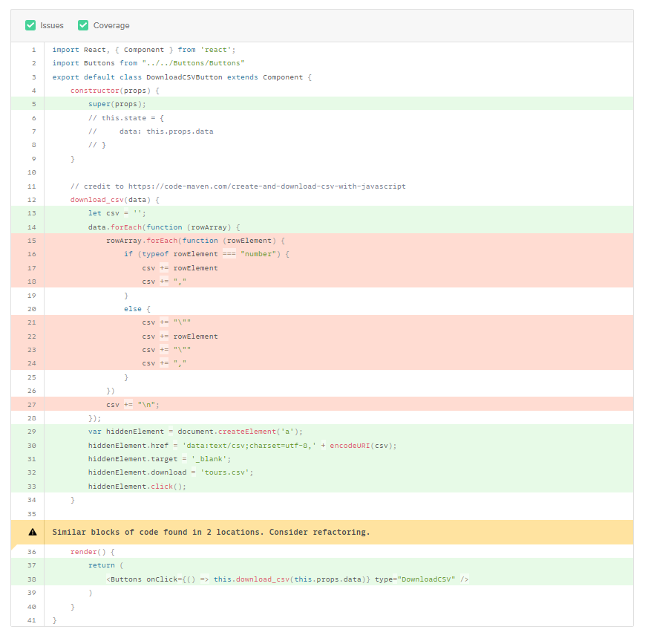Click the "DownloadCSV" type attribute value
Viewport: 648px width, 644px height.
426,579
